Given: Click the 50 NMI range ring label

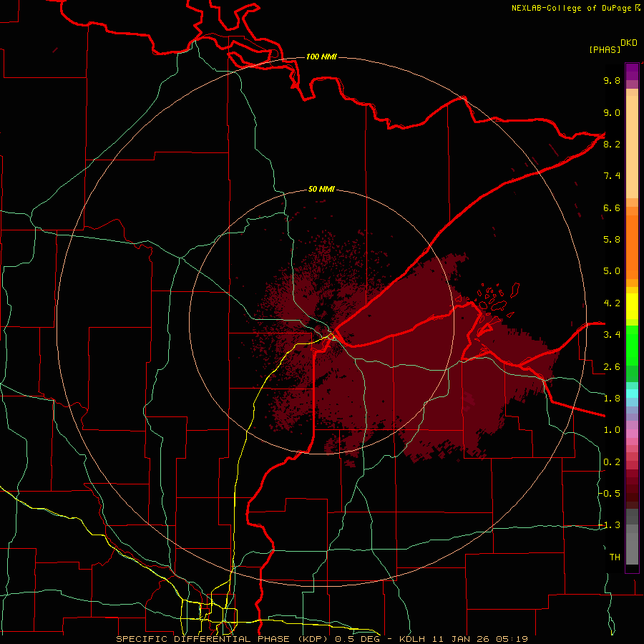Looking at the screenshot, I should 321,190.
